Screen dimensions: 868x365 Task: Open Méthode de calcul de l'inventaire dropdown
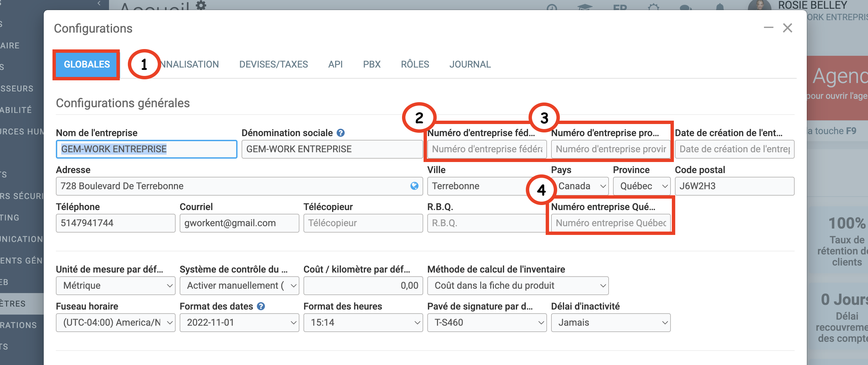(517, 286)
